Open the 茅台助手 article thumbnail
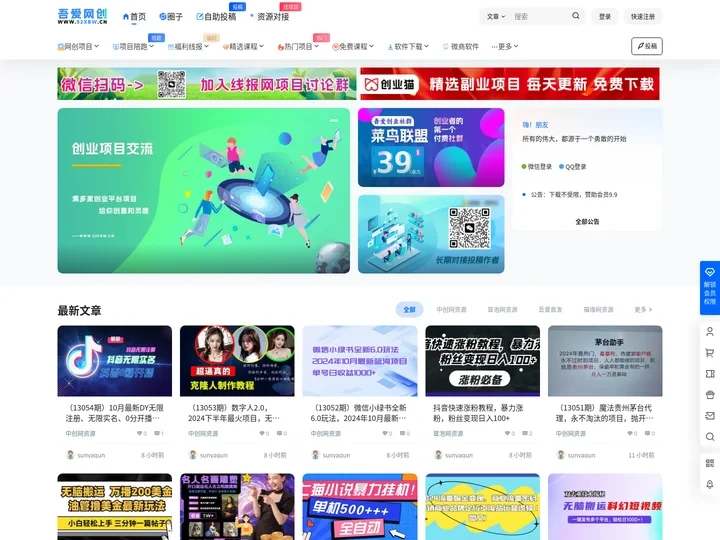The height and width of the screenshot is (540, 720). (x=605, y=361)
